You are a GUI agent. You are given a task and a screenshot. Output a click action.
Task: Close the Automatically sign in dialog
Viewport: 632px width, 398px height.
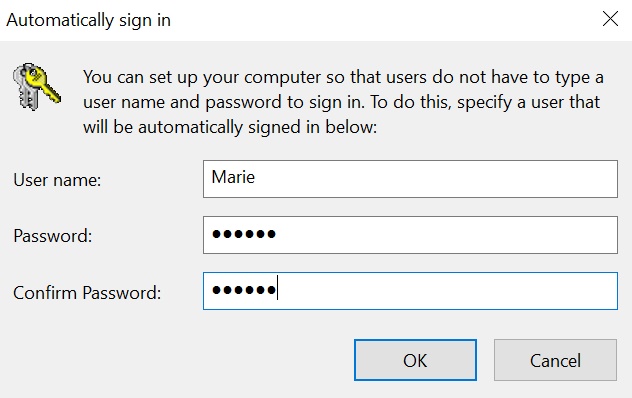tap(610, 19)
